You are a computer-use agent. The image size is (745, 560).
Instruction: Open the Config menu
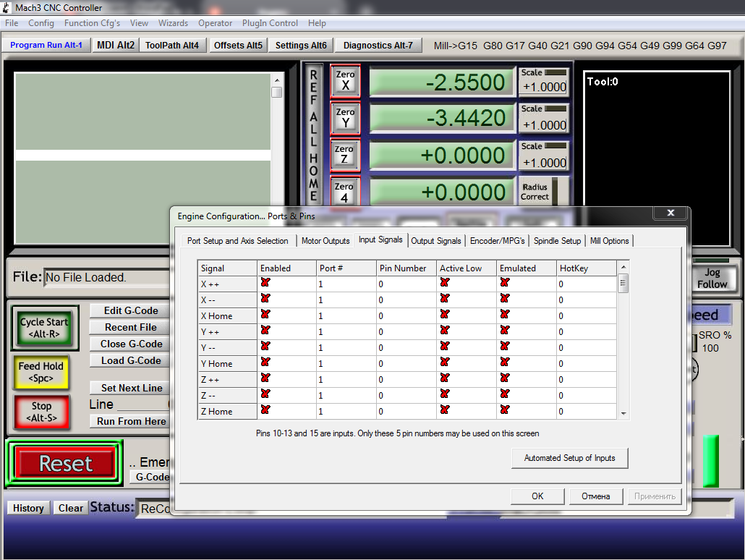[41, 23]
